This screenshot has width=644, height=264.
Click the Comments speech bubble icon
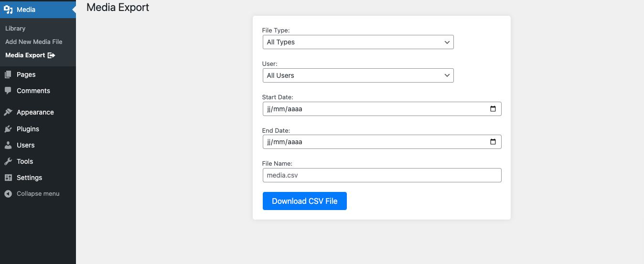point(8,91)
